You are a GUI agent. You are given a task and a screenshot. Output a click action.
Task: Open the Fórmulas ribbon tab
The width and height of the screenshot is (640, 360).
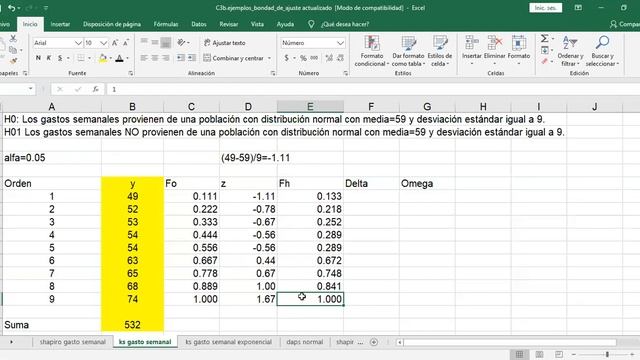click(x=166, y=24)
